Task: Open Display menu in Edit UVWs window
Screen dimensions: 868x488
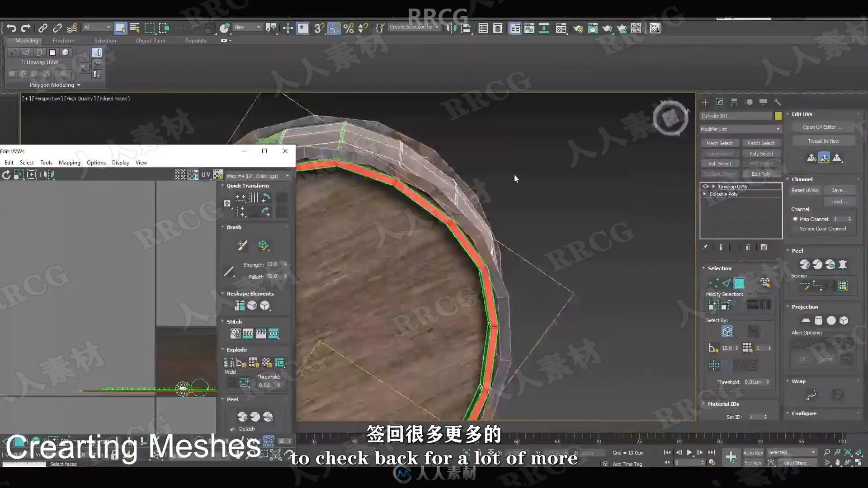Action: pos(120,163)
